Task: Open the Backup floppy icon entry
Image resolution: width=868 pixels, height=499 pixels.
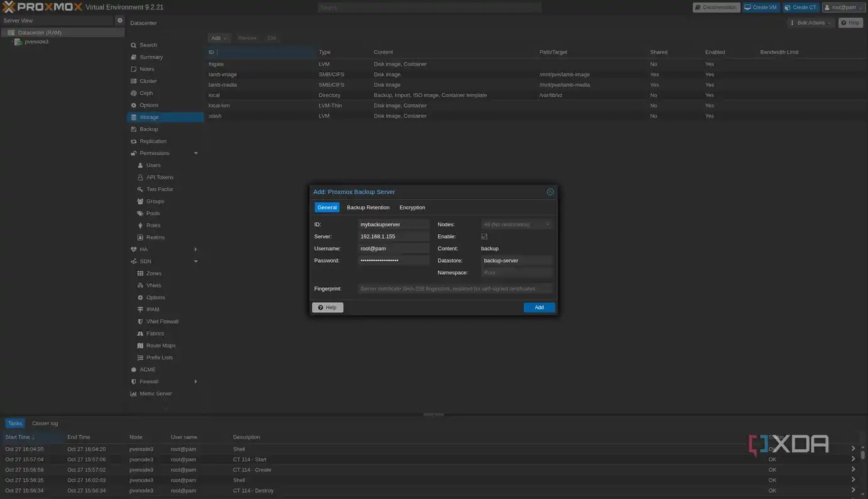Action: click(134, 129)
